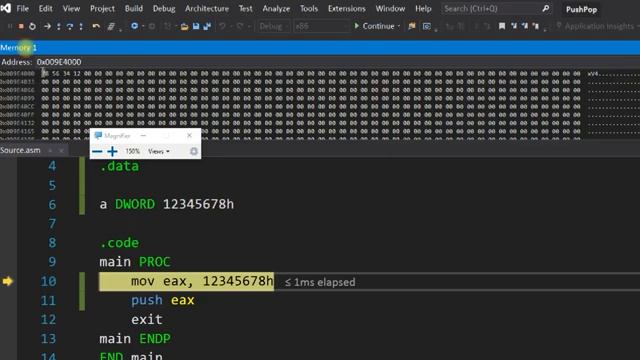The width and height of the screenshot is (640, 360).
Task: Click the 'push eax' code line
Action: pyautogui.click(x=162, y=300)
